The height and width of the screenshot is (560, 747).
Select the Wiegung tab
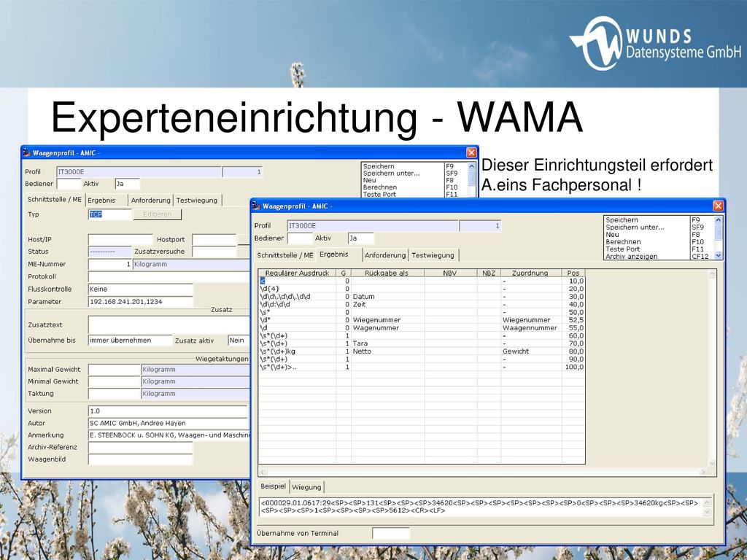[307, 487]
